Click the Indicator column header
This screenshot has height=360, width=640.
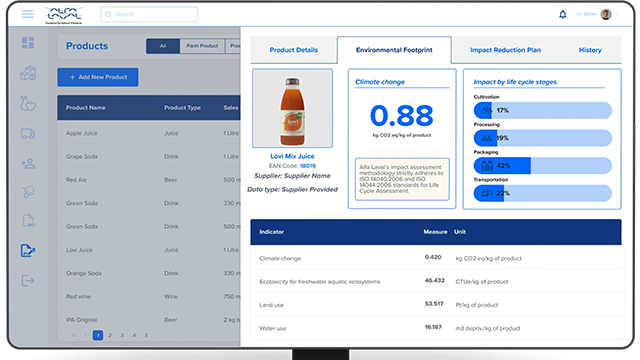[x=271, y=232]
